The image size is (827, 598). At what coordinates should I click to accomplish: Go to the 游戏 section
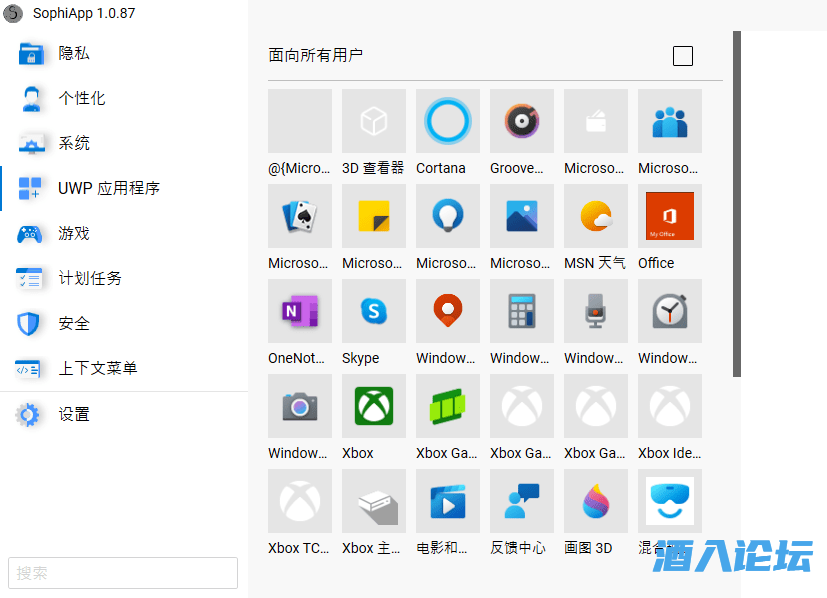click(x=73, y=233)
